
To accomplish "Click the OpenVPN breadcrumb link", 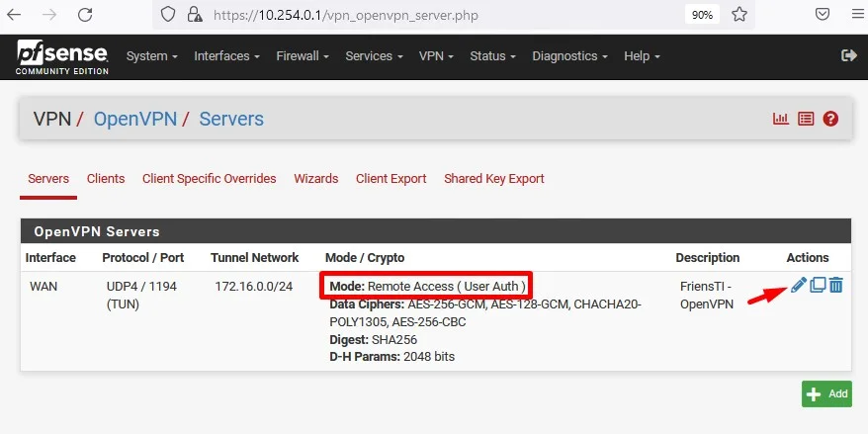I will point(135,119).
